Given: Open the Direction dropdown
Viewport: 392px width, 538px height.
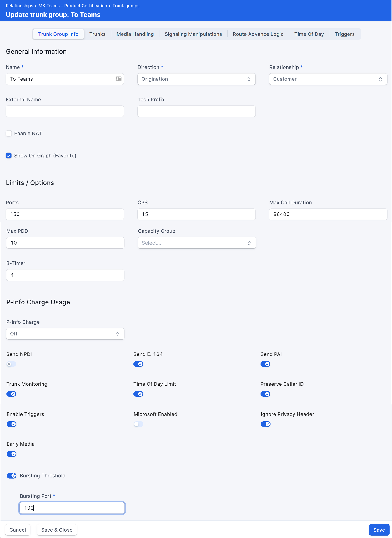Looking at the screenshot, I should 196,79.
